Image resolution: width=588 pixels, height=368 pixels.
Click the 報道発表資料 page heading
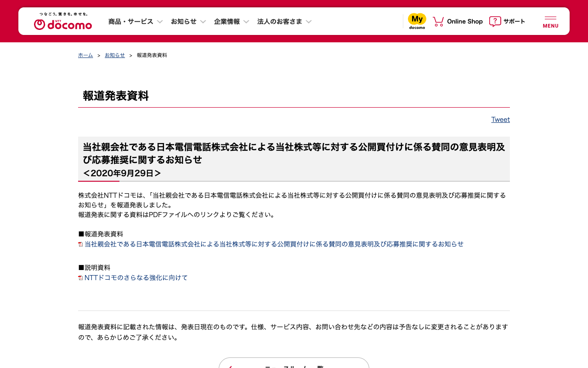click(116, 96)
